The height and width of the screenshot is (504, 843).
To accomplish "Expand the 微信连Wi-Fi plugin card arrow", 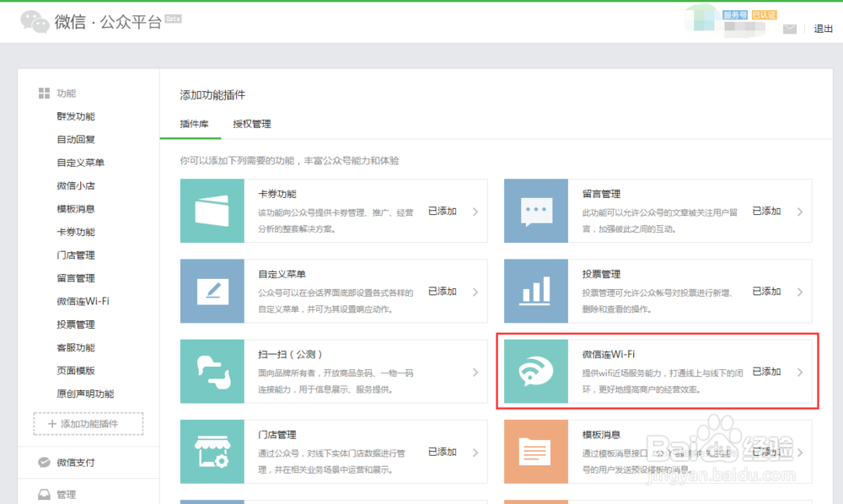I will [x=800, y=372].
